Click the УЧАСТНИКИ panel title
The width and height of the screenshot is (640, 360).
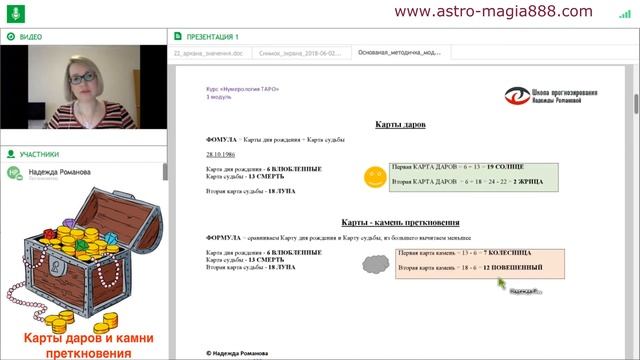point(40,154)
